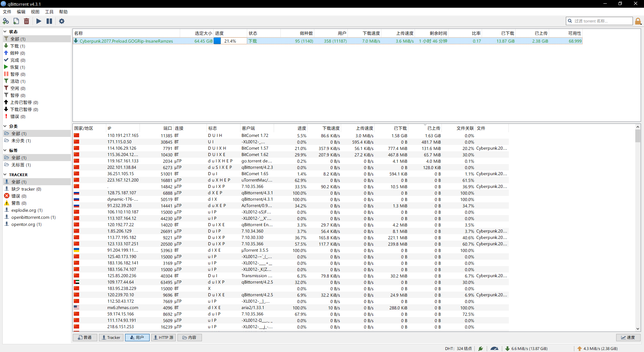
Task: Switch to the HTTP 源 tab
Action: coord(163,338)
